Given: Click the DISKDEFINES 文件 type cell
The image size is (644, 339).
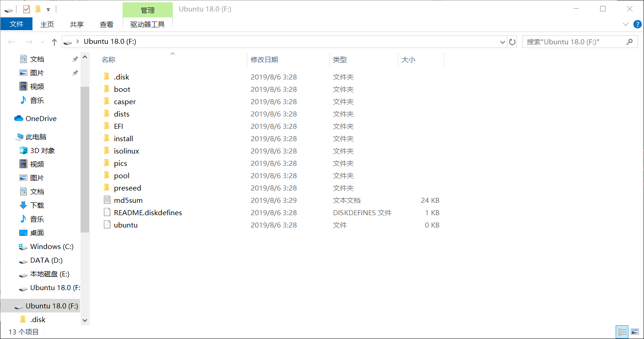Looking at the screenshot, I should [362, 212].
